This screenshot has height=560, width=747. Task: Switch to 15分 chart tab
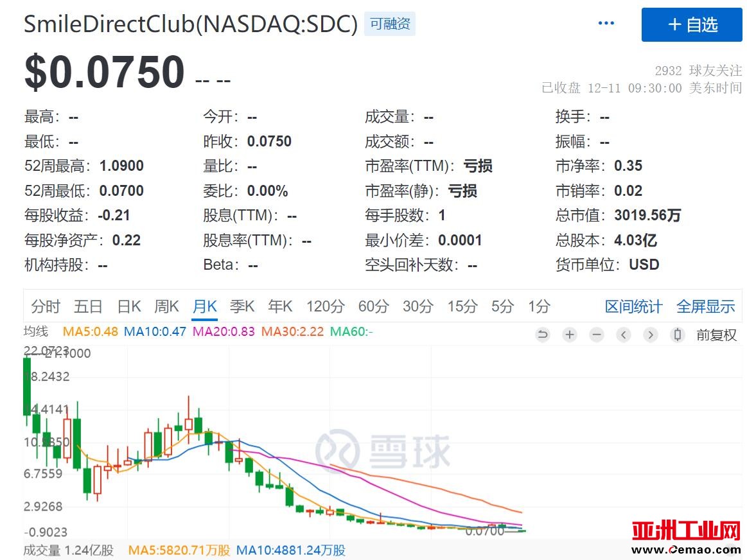point(462,306)
